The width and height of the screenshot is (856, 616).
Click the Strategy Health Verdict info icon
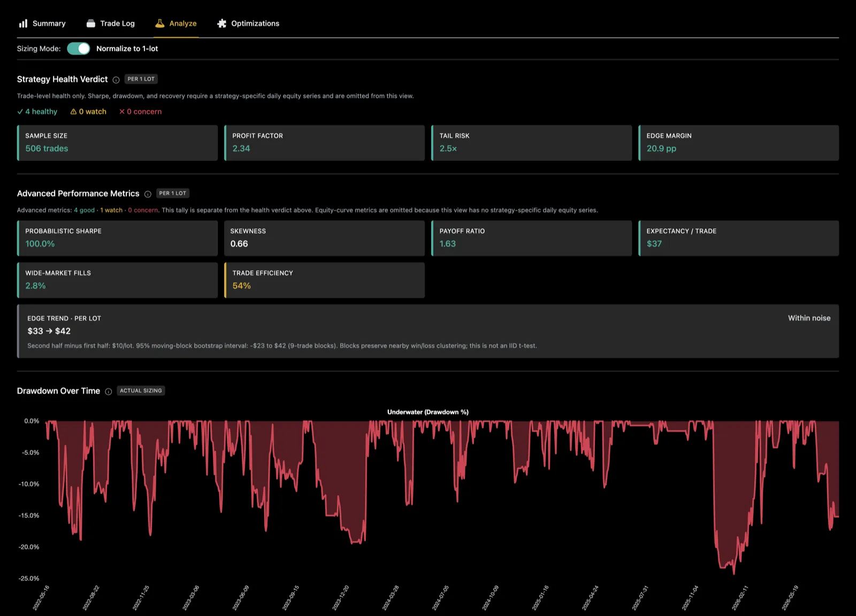[116, 80]
